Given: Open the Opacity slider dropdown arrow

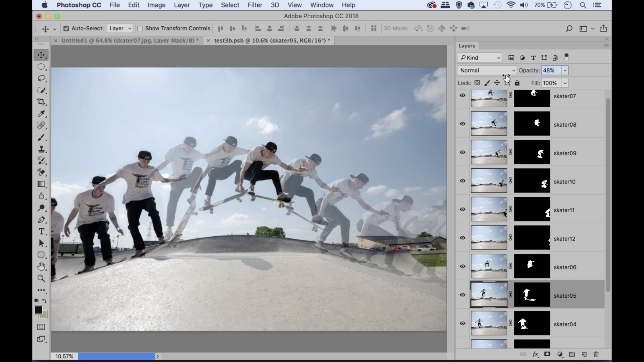Looking at the screenshot, I should tap(565, 70).
